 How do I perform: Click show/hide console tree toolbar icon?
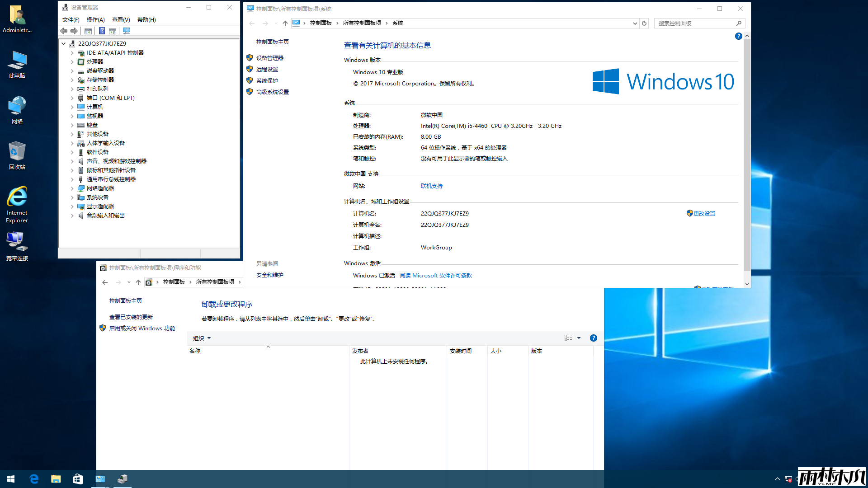(88, 31)
